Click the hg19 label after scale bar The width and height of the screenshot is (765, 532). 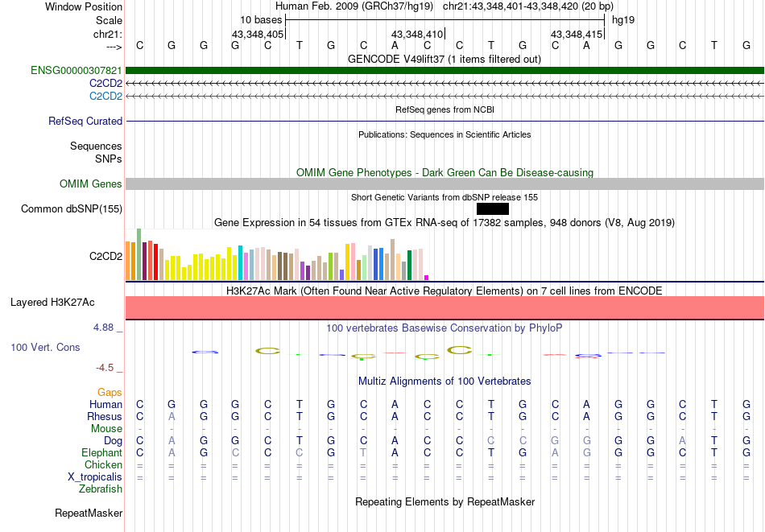tap(623, 20)
